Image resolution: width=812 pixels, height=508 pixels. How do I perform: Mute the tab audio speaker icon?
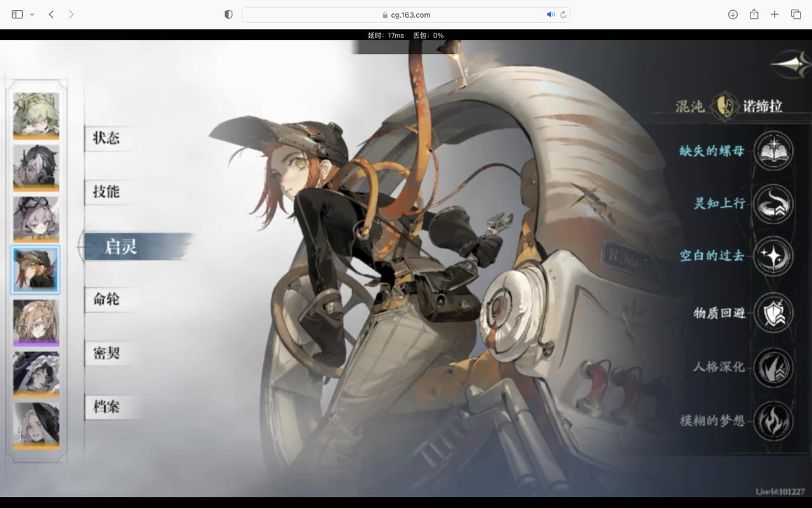click(550, 15)
